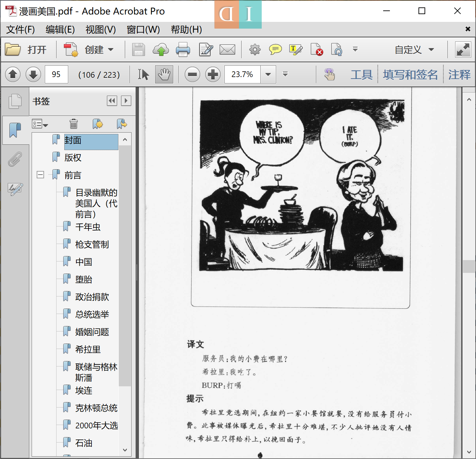The height and width of the screenshot is (459, 476).
Task: Show the attachments paperclip panel
Action: pos(15,159)
